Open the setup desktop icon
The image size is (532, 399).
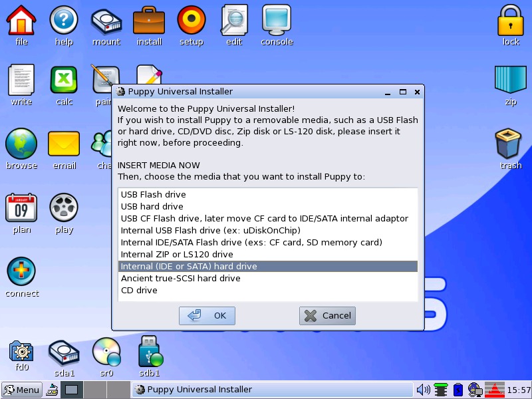(x=192, y=20)
